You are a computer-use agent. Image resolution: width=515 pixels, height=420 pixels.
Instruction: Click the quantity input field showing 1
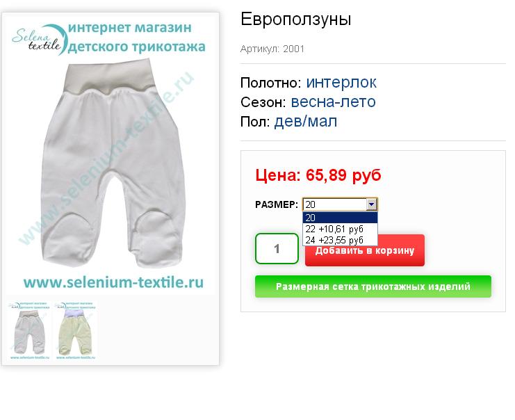click(277, 248)
